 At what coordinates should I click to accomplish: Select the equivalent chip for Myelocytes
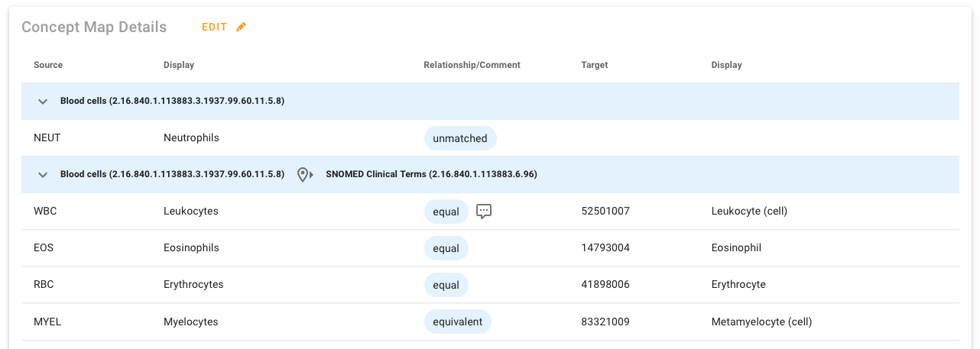[457, 322]
